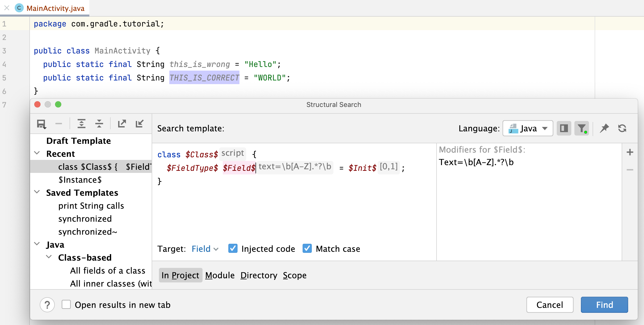
Task: Add a new modifier with the plus icon
Action: 630,152
